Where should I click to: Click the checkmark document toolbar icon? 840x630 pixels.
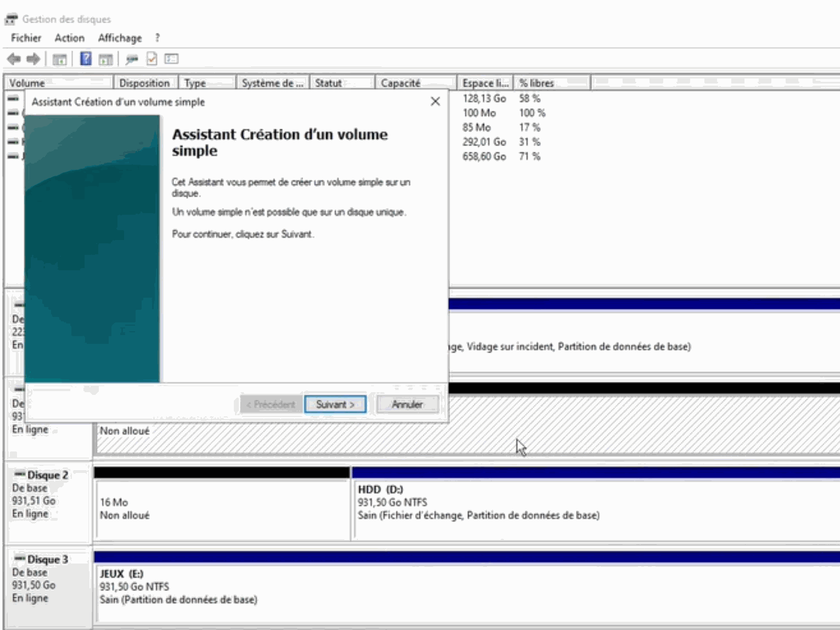[152, 59]
